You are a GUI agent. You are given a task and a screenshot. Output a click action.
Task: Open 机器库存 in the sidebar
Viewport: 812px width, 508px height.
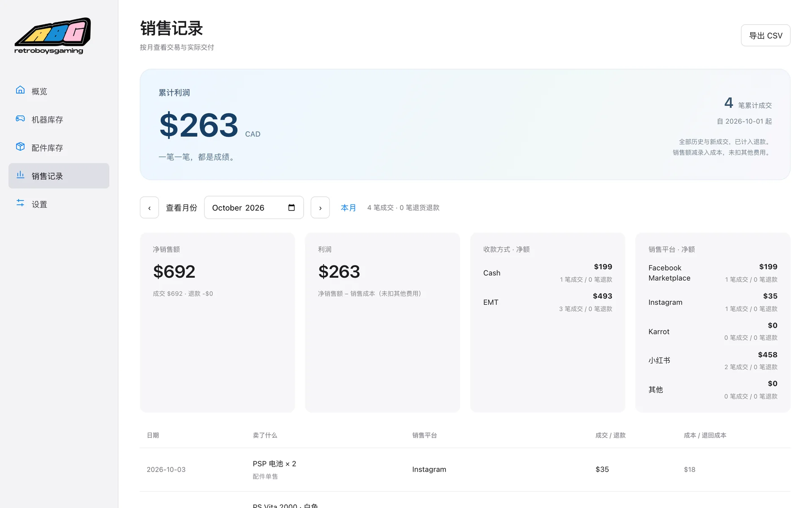(59, 119)
